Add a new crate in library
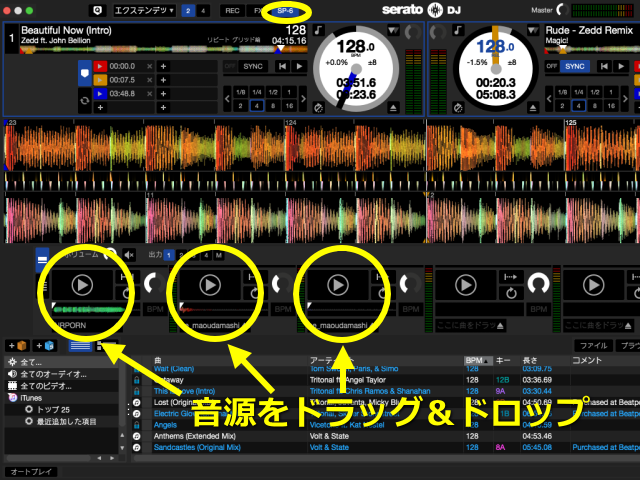The image size is (640, 480). [x=15, y=346]
